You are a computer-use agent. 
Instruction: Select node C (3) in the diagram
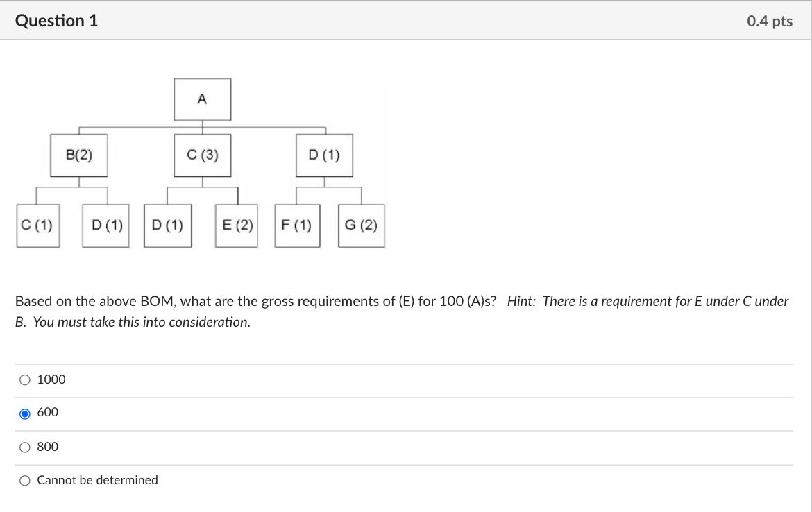click(202, 155)
